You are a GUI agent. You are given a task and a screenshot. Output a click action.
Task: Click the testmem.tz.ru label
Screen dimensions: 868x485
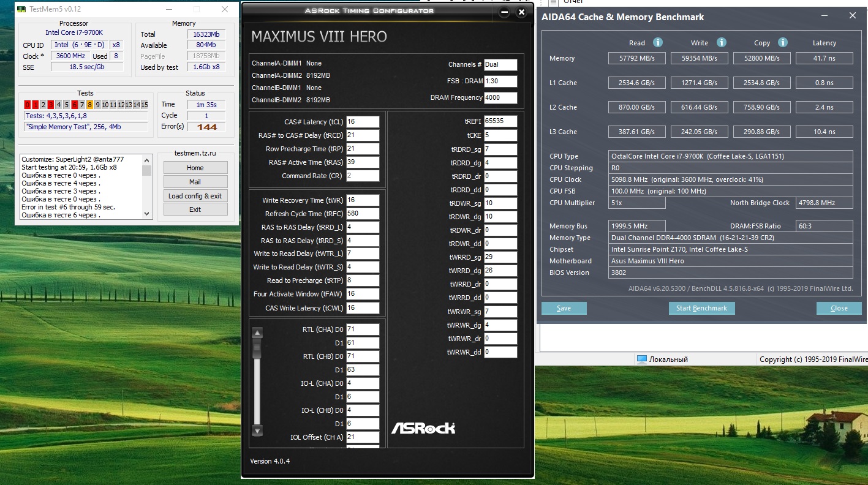(x=195, y=154)
